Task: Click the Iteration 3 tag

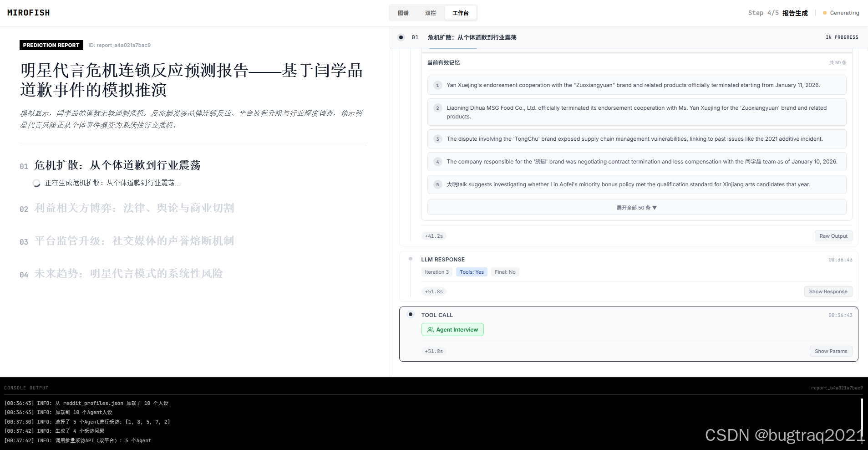Action: coord(437,272)
